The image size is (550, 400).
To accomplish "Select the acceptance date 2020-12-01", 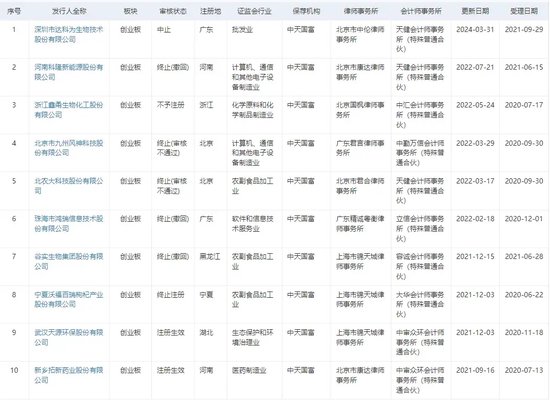I will point(524,219).
